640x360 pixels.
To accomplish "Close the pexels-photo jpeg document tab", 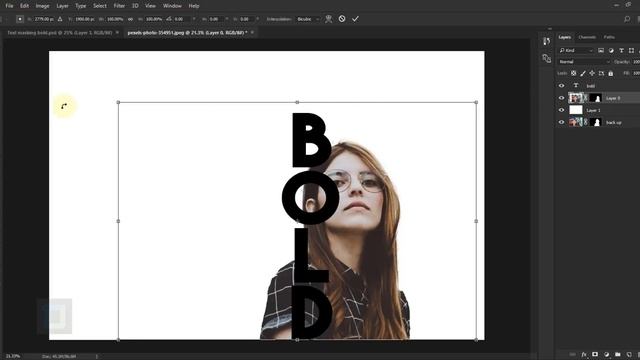I will click(x=252, y=32).
